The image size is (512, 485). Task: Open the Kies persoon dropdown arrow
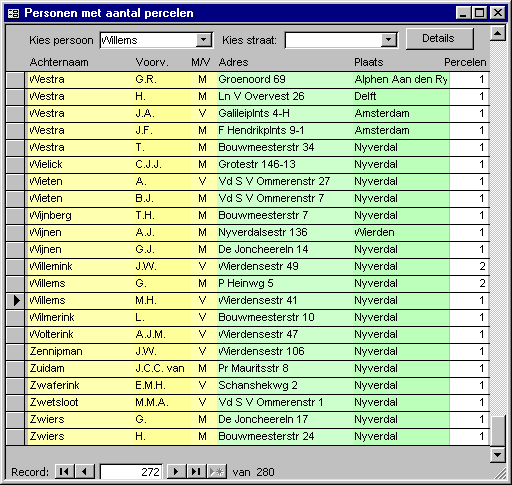coord(204,40)
